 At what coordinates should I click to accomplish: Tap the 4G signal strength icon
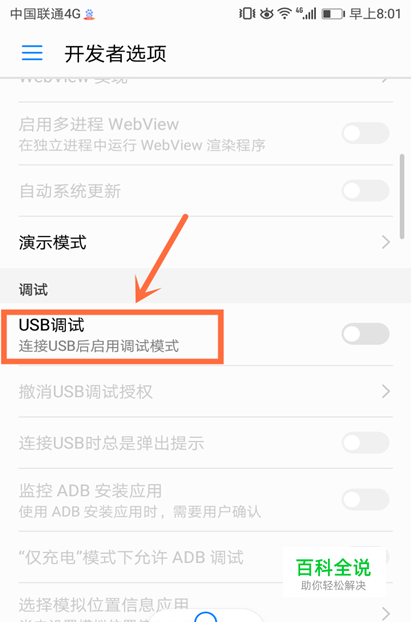(x=306, y=13)
